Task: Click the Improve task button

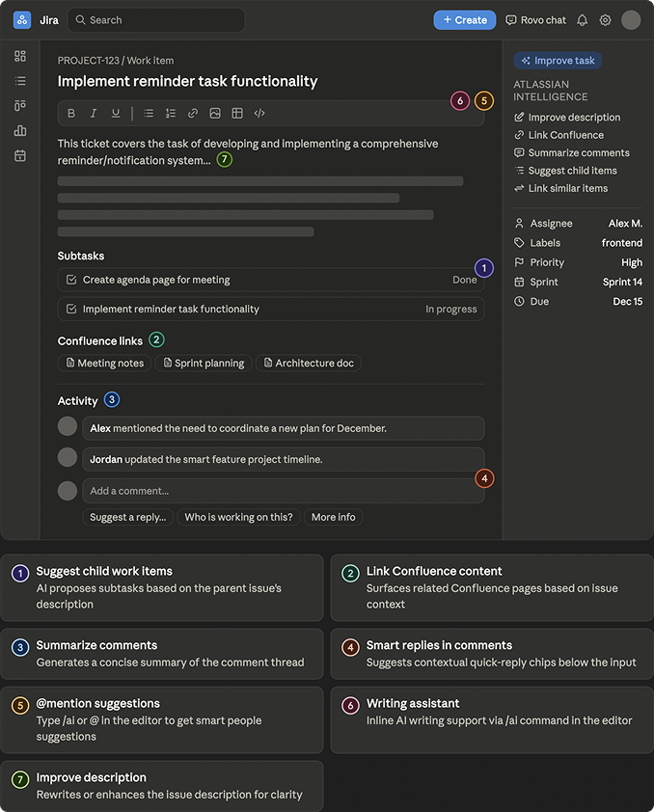Action: (x=558, y=61)
